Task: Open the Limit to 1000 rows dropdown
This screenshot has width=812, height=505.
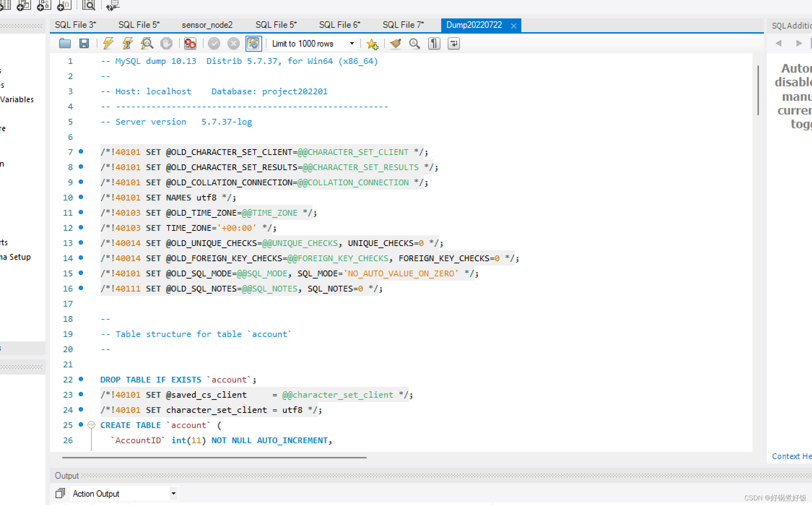Action: [352, 44]
